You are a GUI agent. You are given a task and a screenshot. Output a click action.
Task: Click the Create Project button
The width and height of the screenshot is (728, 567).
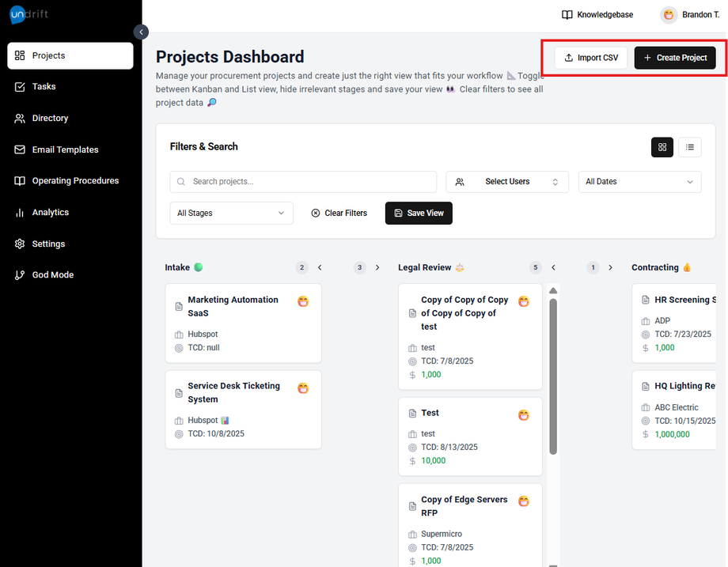point(675,58)
